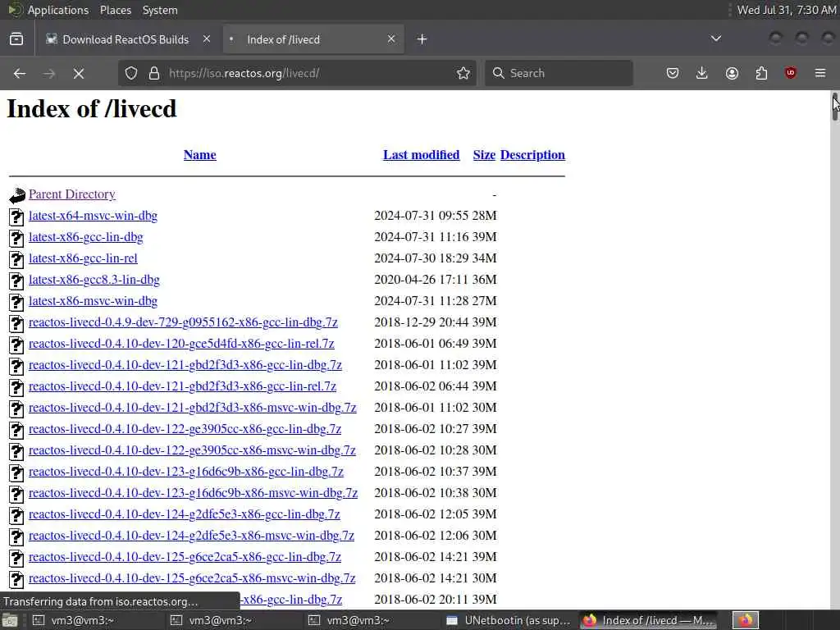Sort listing by Description
The image size is (840, 630).
tap(532, 155)
